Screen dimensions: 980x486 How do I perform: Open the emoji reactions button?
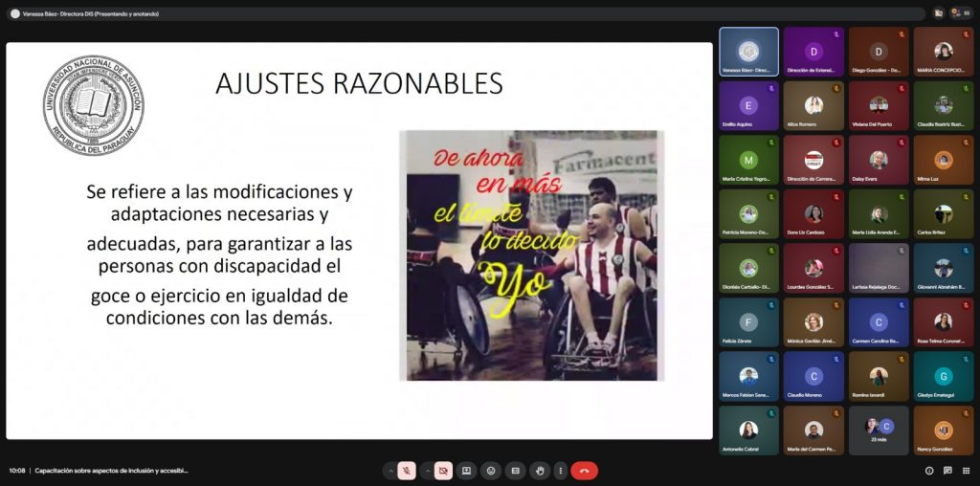[491, 471]
